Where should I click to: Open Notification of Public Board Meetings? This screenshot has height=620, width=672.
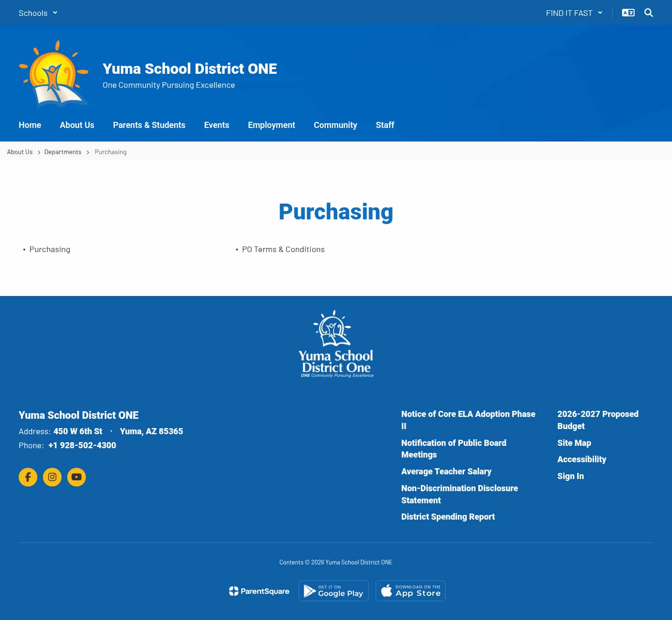pos(454,449)
